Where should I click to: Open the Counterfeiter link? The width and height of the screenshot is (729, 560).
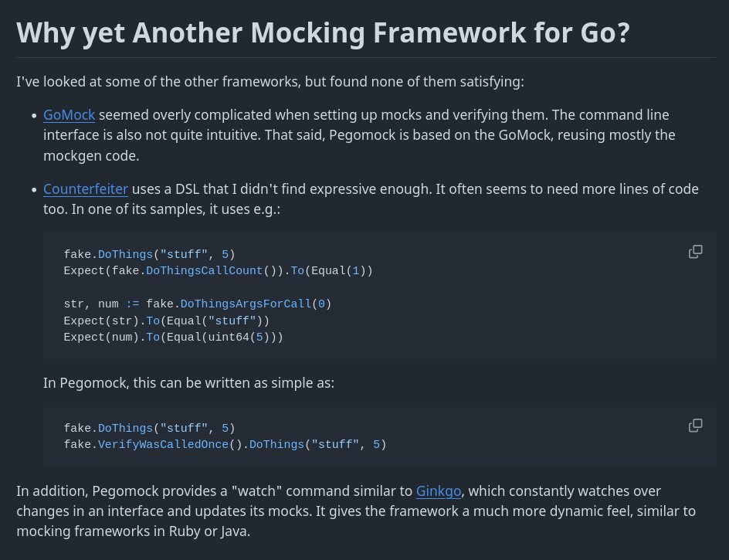(x=86, y=189)
